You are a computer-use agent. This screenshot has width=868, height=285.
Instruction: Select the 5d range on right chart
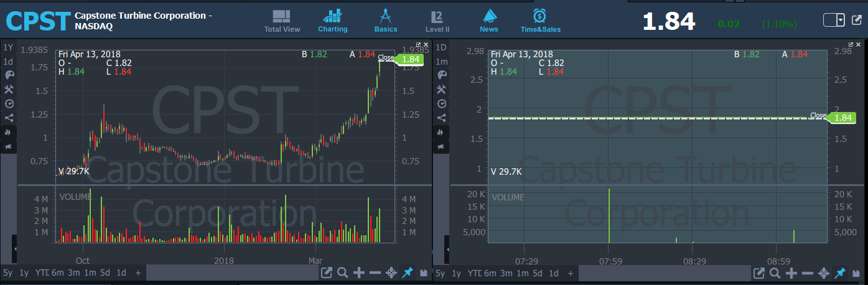(538, 273)
